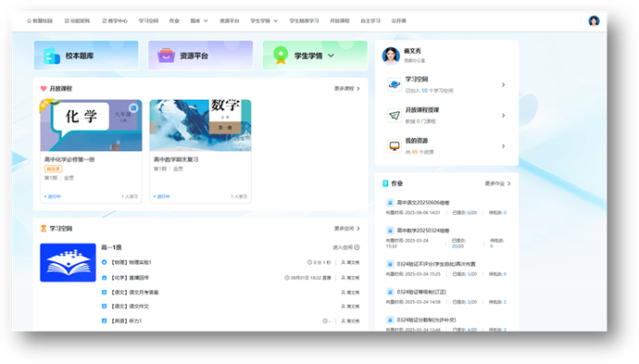Screen dimensions: 639x364
Task: Open 【语文】语文月考答案 item
Action: point(134,293)
